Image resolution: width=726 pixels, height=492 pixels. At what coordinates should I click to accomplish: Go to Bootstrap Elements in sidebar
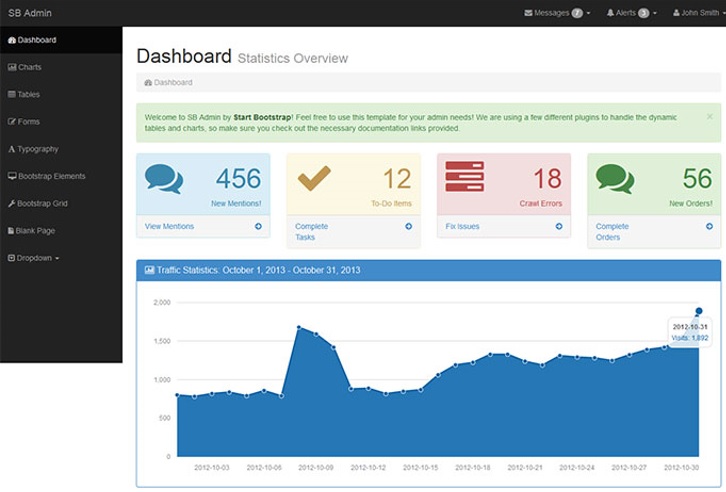tap(51, 176)
